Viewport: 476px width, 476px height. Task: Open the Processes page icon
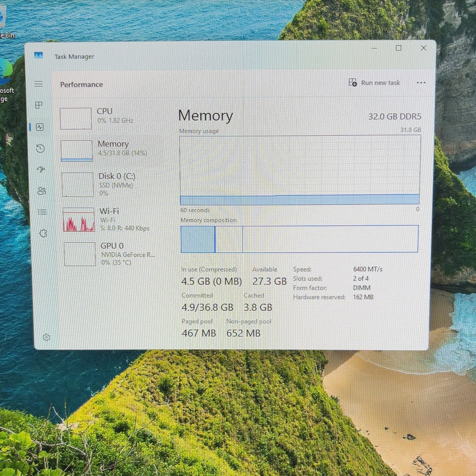[x=39, y=105]
